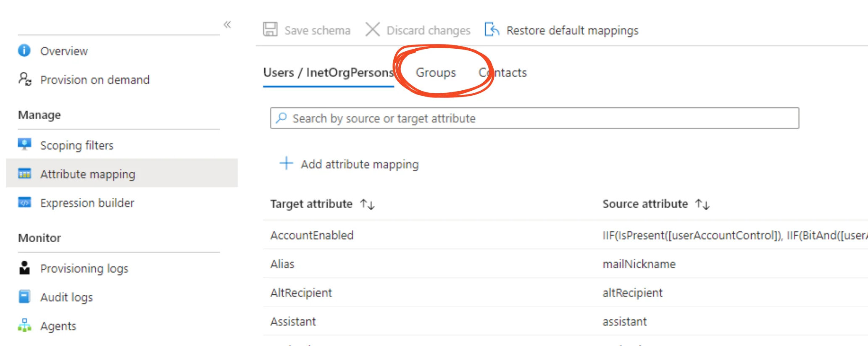Open the AltRecipient target attribute
Screen dimensions: 868x346
click(301, 293)
